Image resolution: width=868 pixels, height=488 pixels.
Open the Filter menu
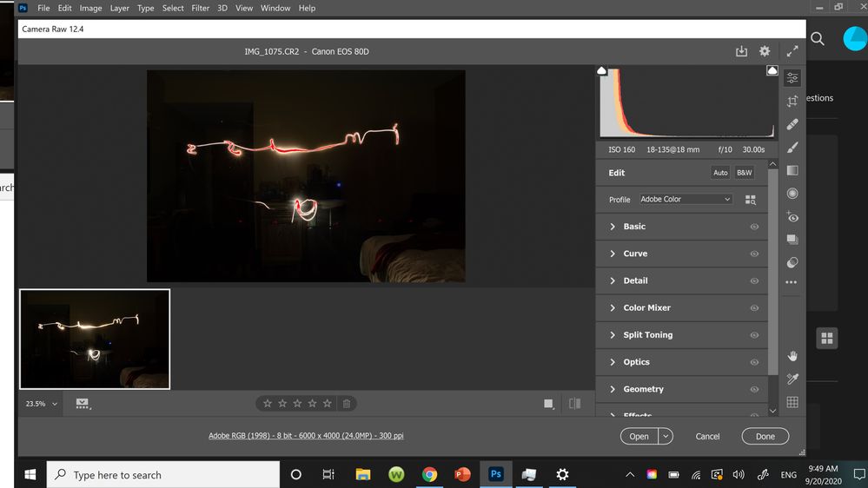click(201, 9)
